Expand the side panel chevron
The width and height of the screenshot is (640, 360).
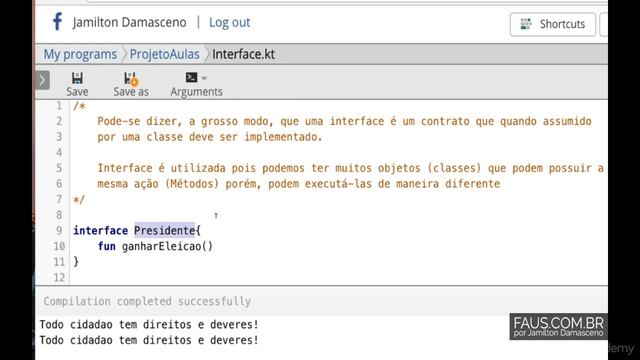[x=42, y=80]
